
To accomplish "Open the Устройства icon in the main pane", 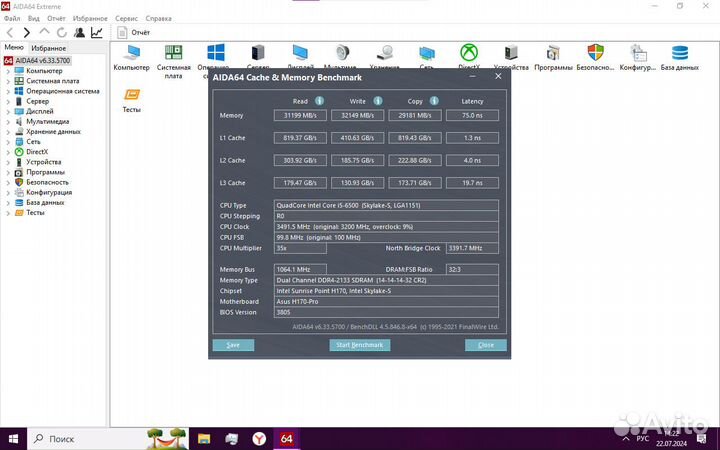I will (511, 57).
